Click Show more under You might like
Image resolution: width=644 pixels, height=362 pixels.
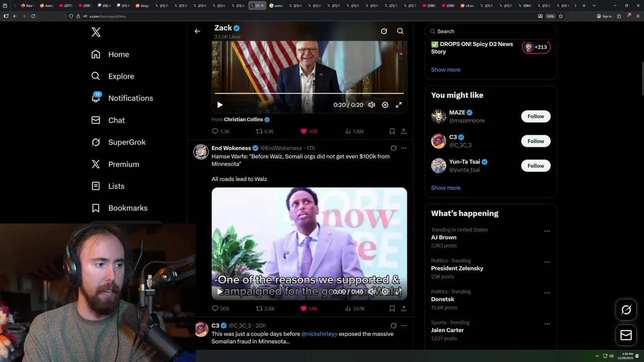[x=446, y=188]
